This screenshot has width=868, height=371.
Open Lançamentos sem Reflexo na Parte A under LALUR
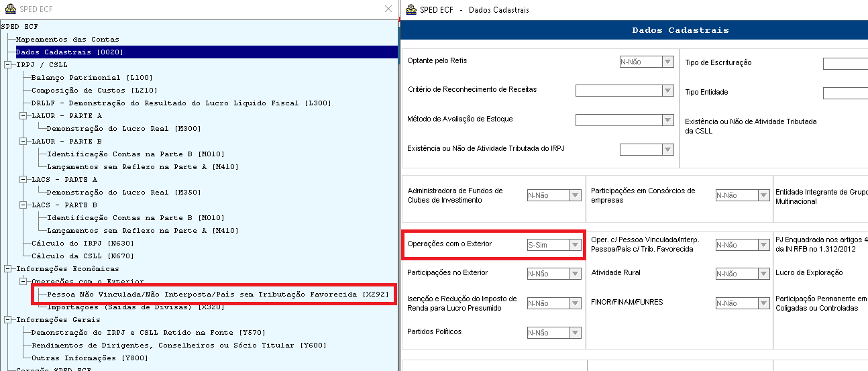pos(142,167)
